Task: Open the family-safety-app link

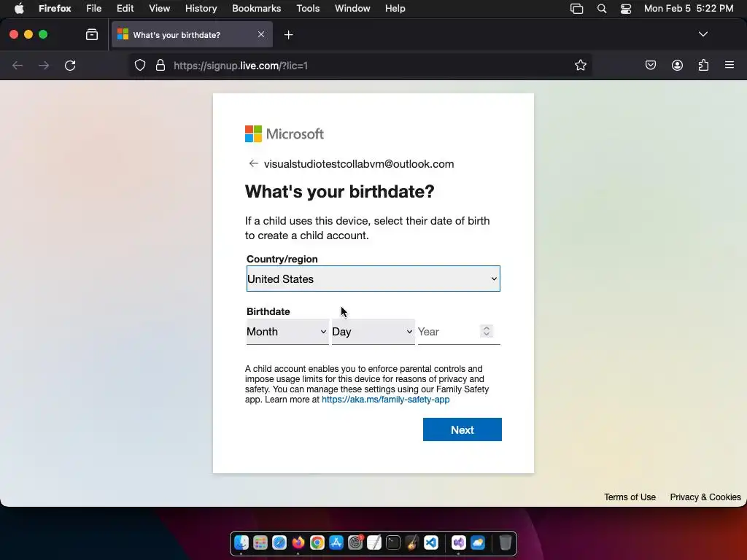Action: tap(385, 400)
